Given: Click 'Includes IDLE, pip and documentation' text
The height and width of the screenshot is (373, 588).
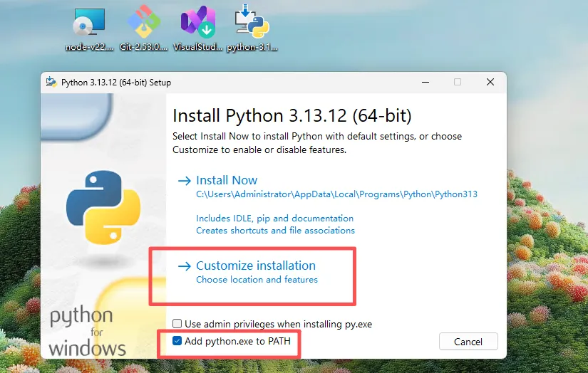Looking at the screenshot, I should point(275,219).
